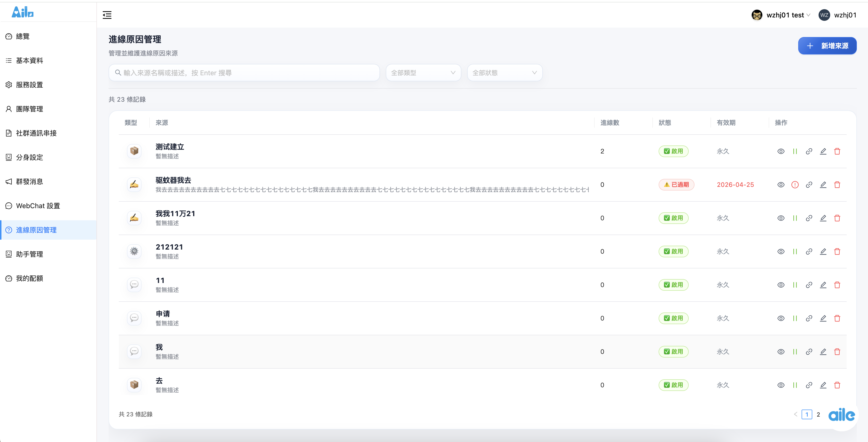Screen dimensions: 868x442
Task: Open 我的配額 in the sidebar
Action: coord(48,278)
